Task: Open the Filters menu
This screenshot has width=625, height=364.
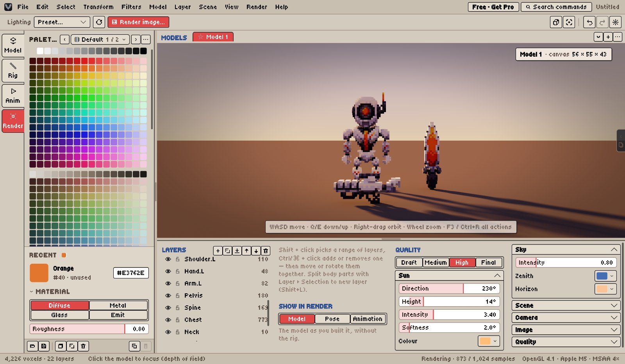Action: (131, 7)
